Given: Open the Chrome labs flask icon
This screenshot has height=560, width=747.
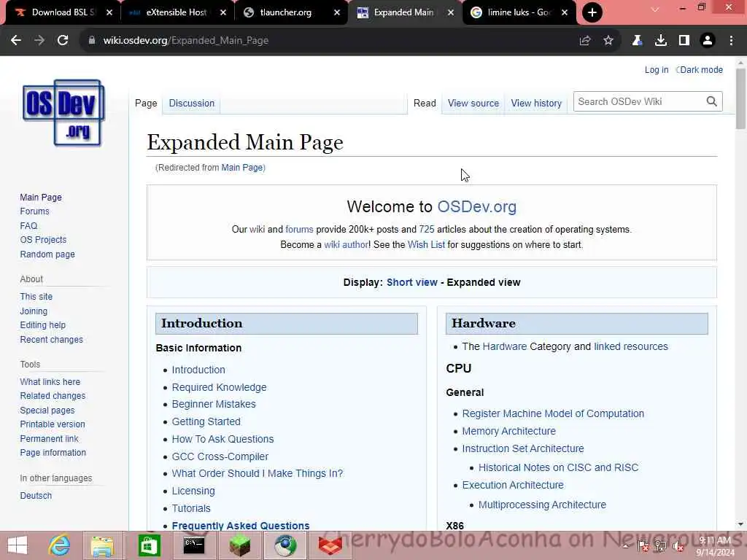Looking at the screenshot, I should pyautogui.click(x=637, y=41).
